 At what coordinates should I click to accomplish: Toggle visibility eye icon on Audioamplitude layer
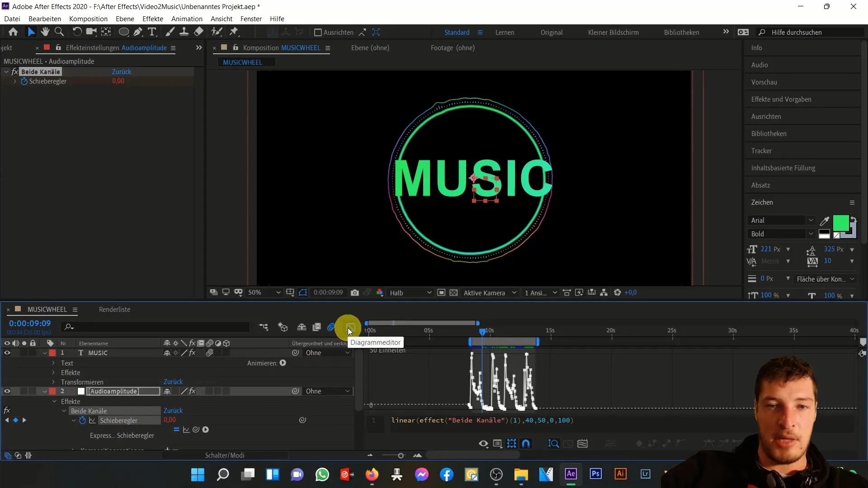click(7, 391)
